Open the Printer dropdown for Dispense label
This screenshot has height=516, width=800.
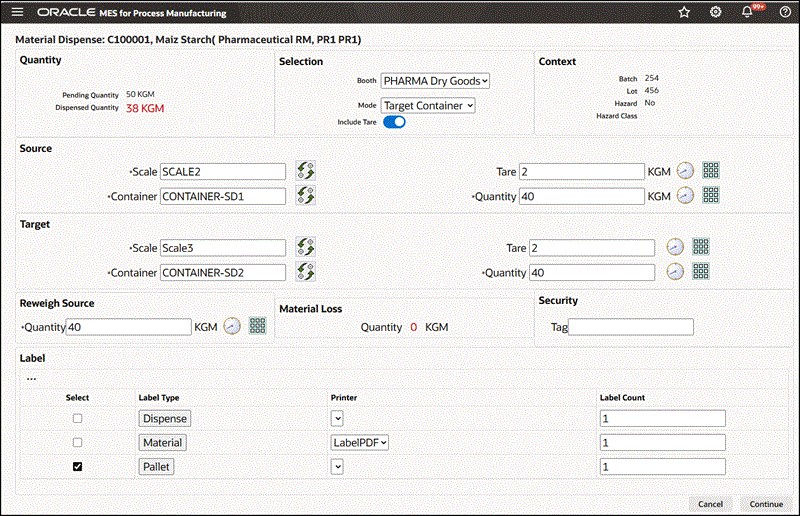click(337, 419)
